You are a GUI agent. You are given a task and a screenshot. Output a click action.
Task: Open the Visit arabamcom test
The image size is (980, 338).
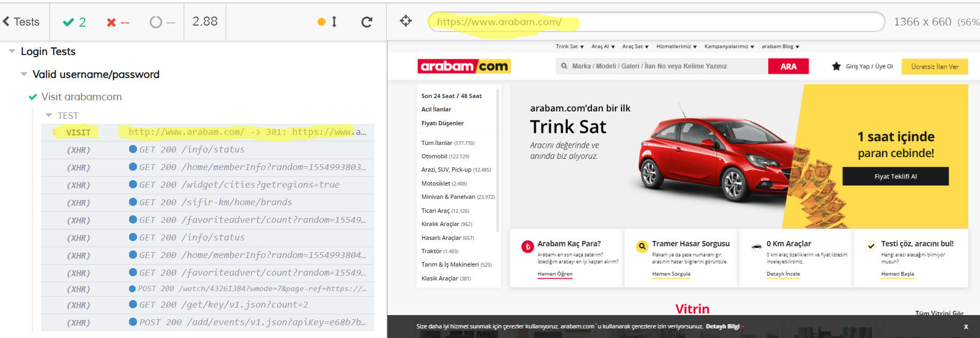[x=82, y=96]
